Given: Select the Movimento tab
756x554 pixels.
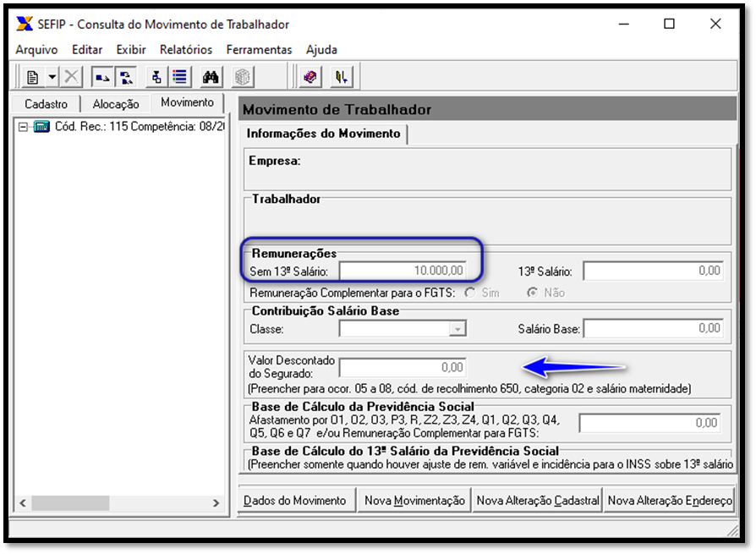Looking at the screenshot, I should [187, 102].
